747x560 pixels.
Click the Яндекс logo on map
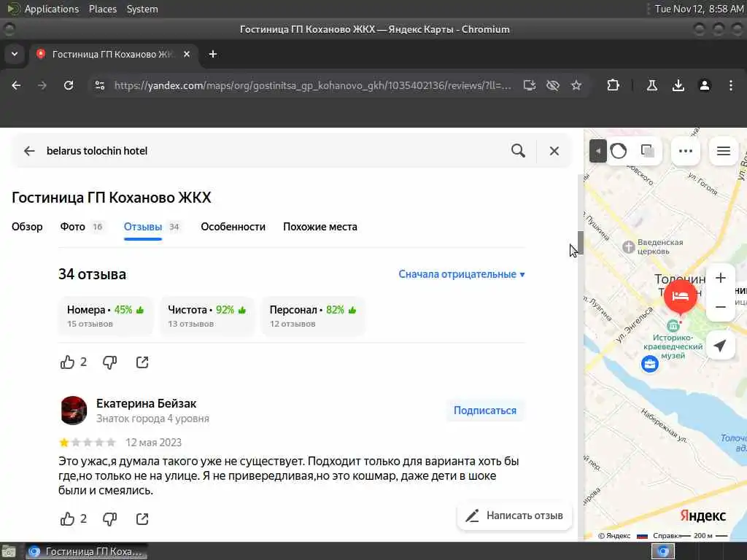coord(703,516)
